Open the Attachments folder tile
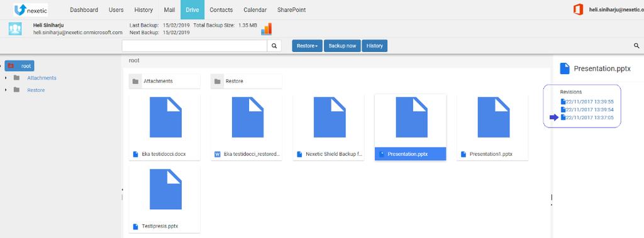Image resolution: width=644 pixels, height=238 pixels. (x=164, y=81)
